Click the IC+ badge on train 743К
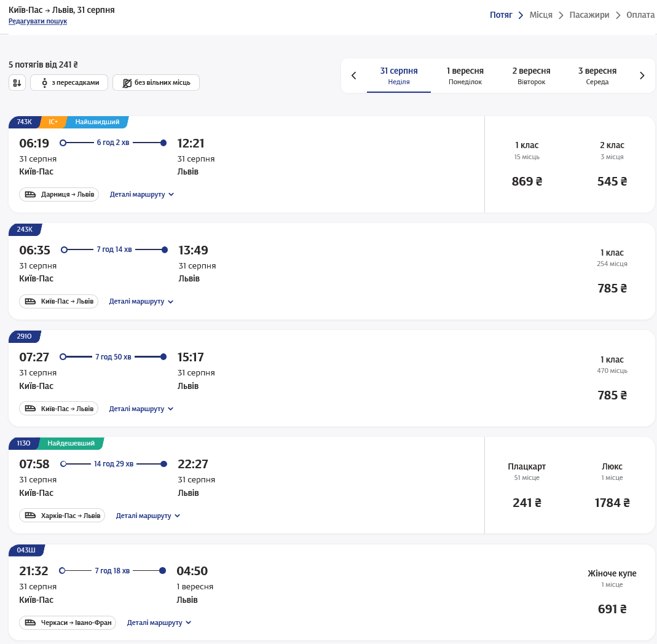Viewport: 657px width, 644px height. coord(53,122)
